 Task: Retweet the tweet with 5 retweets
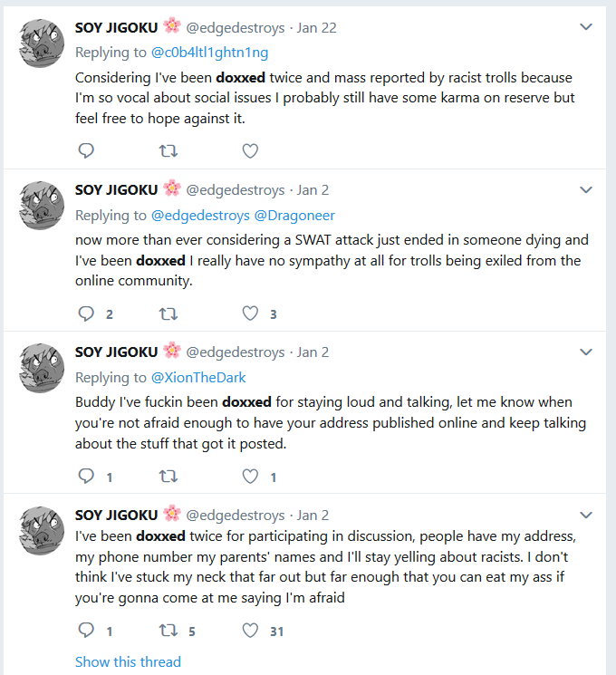pos(168,632)
